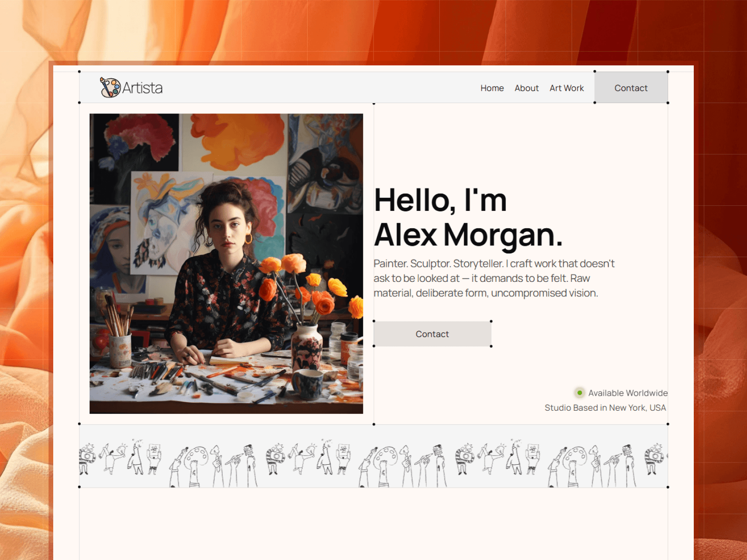Select the leftmost figure holding up a portrait sheet
Image resolution: width=747 pixels, height=560 pixels.
point(155,458)
